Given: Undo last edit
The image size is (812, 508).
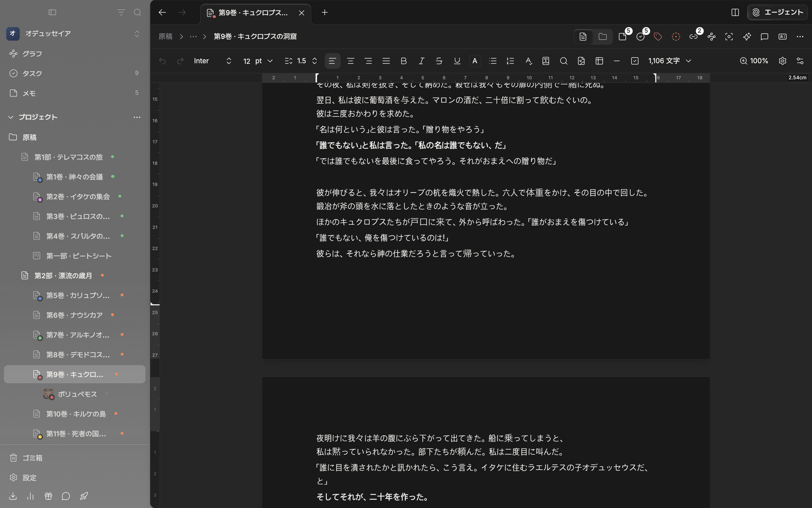Looking at the screenshot, I should tap(162, 61).
